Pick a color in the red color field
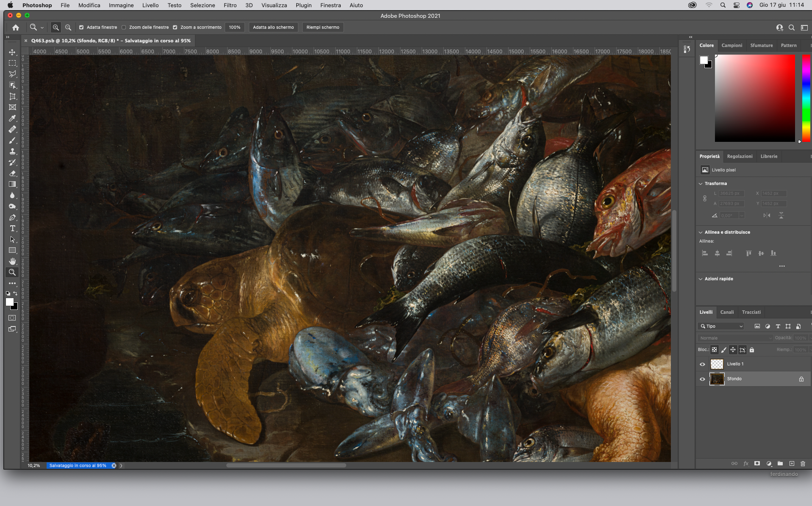 pyautogui.click(x=755, y=99)
